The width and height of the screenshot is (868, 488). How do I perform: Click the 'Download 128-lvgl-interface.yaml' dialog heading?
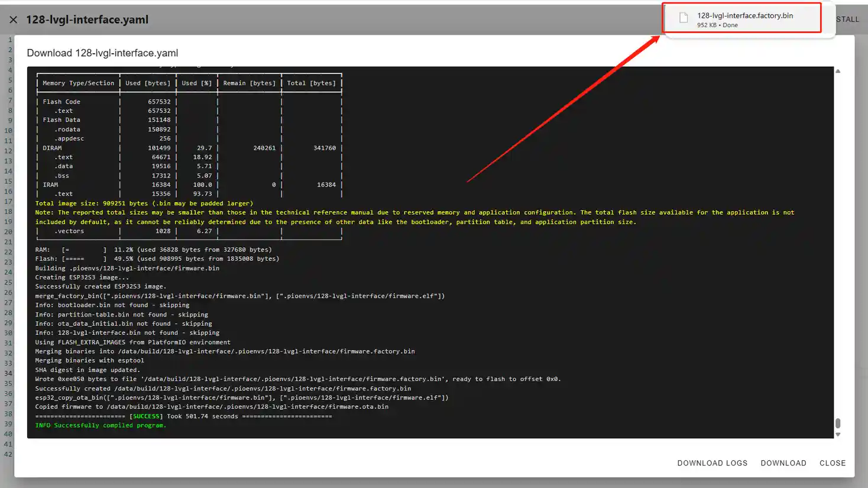pyautogui.click(x=102, y=53)
